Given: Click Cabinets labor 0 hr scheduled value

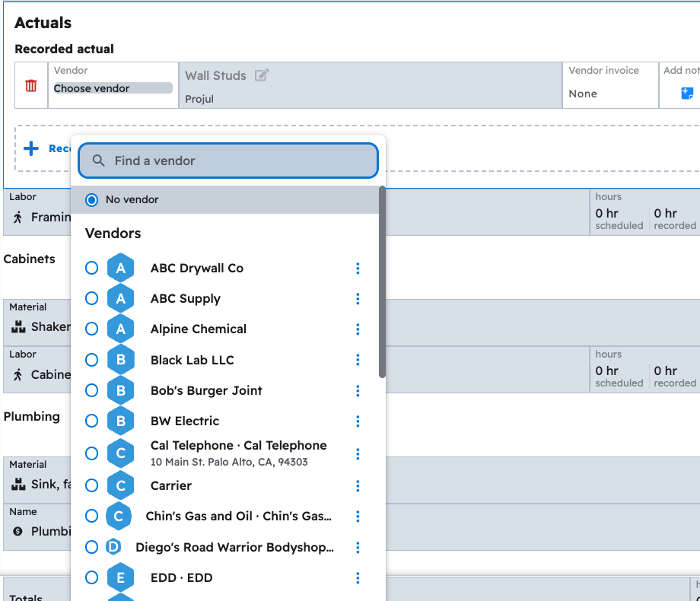Looking at the screenshot, I should 606,371.
